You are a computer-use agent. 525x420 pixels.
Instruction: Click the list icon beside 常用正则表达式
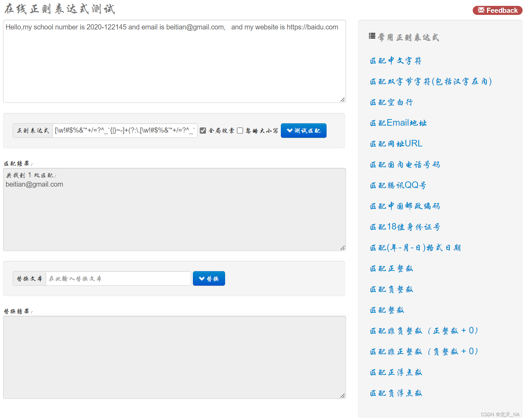click(372, 36)
